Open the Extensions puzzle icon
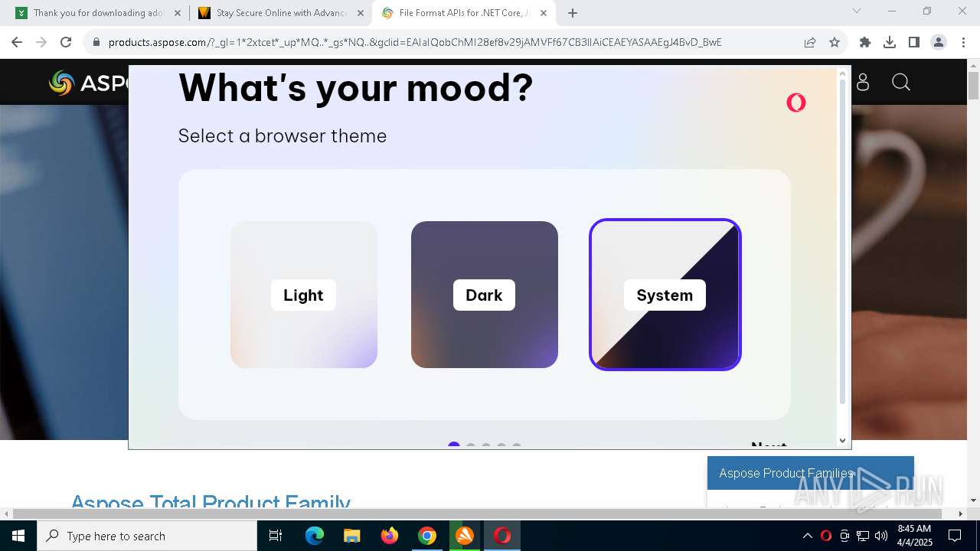Viewport: 980px width, 551px height. [x=865, y=42]
